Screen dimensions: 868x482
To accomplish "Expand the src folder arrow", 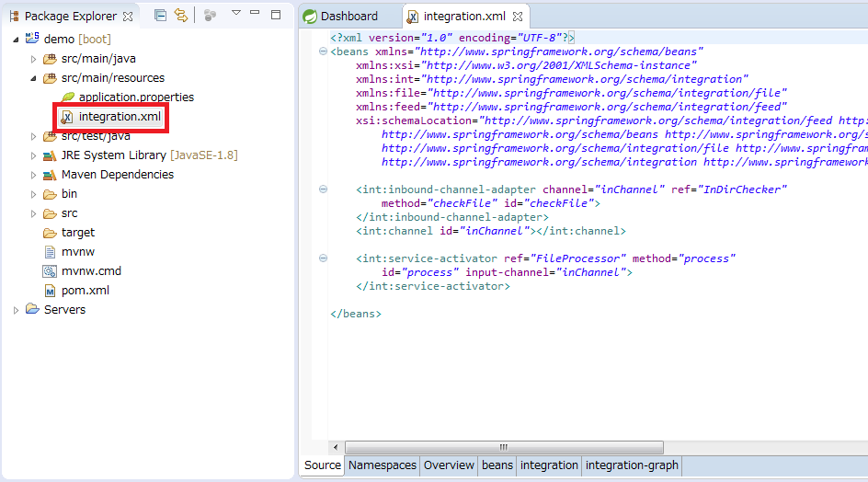I will pyautogui.click(x=33, y=213).
